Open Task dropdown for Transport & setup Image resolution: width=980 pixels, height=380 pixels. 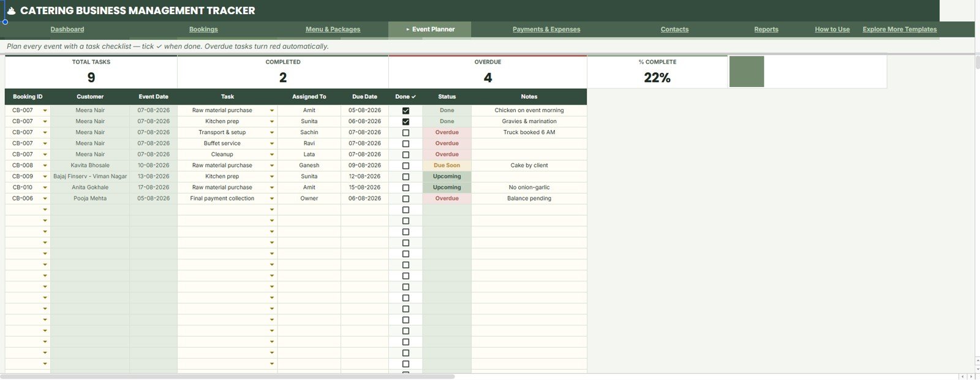point(272,132)
